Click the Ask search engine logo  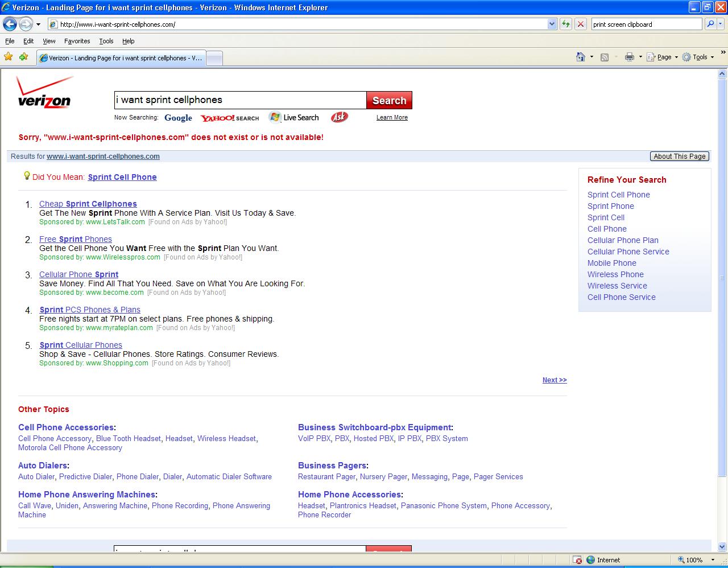click(339, 117)
